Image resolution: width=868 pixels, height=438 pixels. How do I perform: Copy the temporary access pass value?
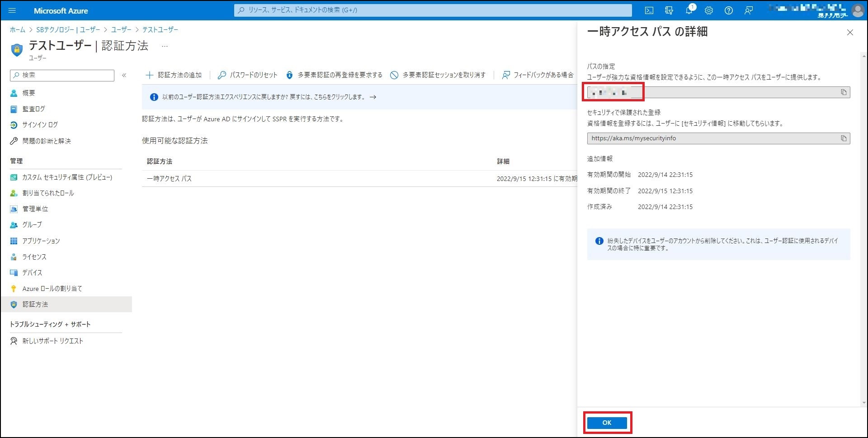844,92
